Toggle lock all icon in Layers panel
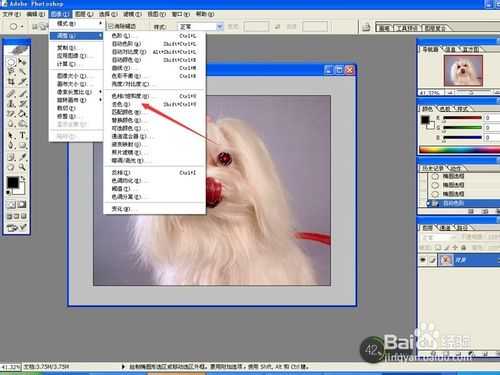The image size is (500, 375). 463,247
